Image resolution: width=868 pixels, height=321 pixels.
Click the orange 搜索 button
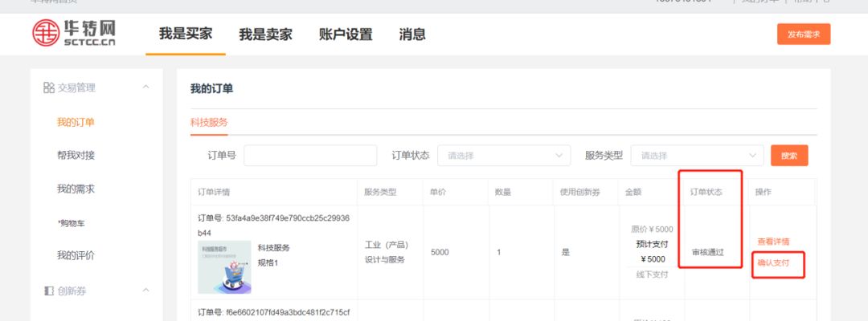pos(789,155)
